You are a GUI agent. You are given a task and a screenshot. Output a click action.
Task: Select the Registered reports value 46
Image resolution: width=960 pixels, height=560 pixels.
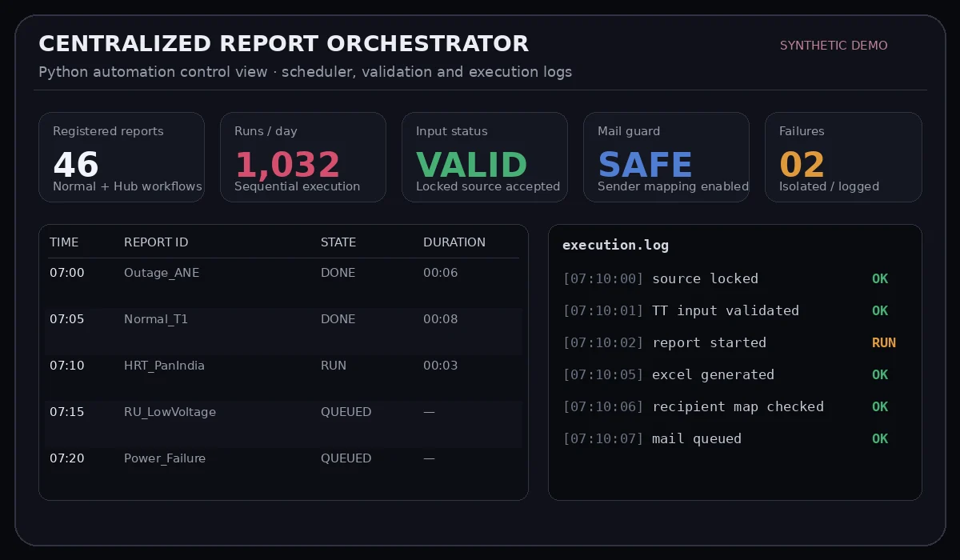coord(76,165)
